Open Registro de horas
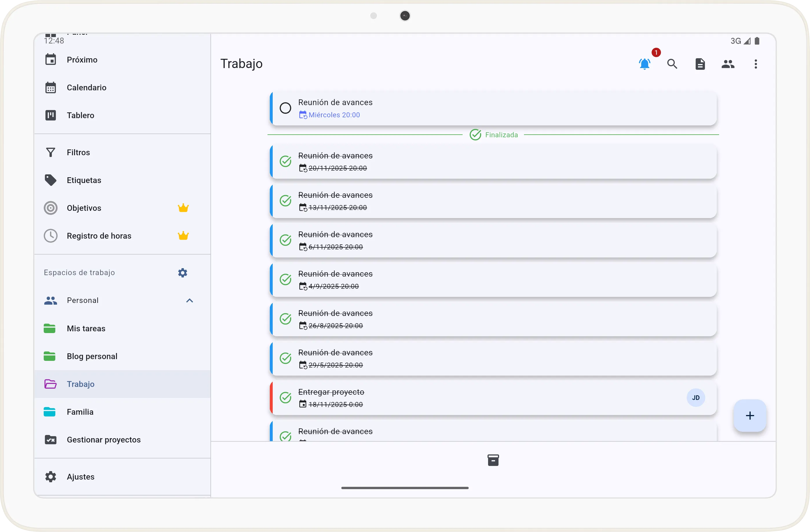This screenshot has height=532, width=810. coord(99,235)
